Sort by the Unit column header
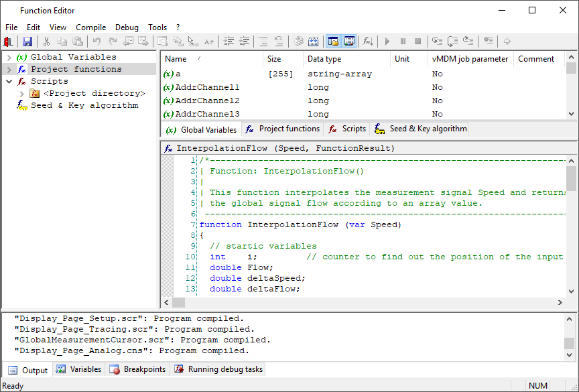The width and height of the screenshot is (579, 392). (x=409, y=59)
